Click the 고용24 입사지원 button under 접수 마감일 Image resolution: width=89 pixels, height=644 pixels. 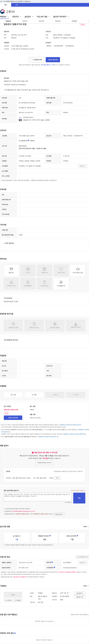(13, 418)
